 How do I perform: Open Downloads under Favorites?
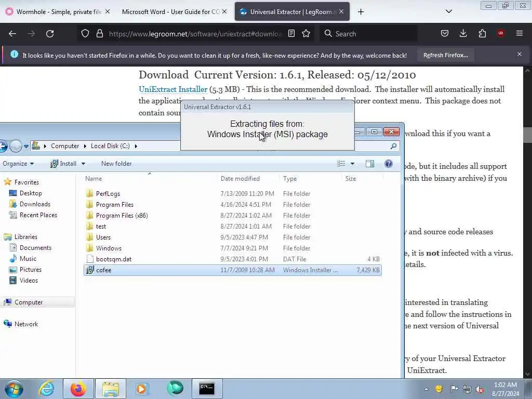coord(30,204)
